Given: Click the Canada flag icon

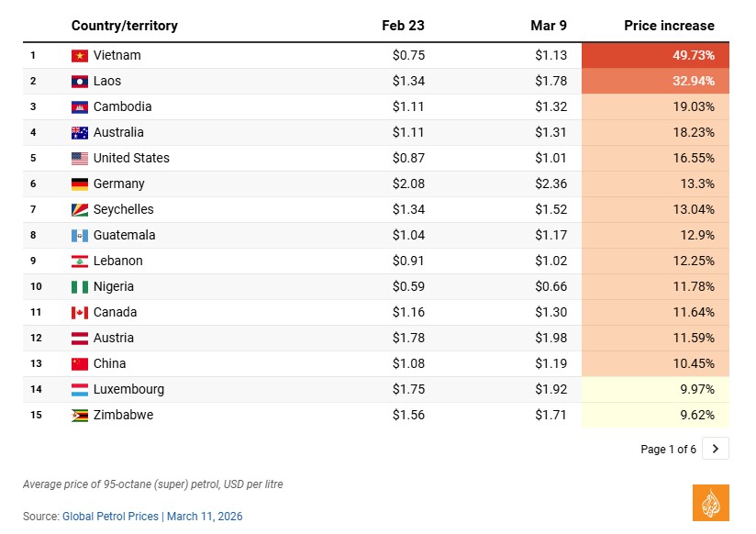Looking at the screenshot, I should click(80, 312).
